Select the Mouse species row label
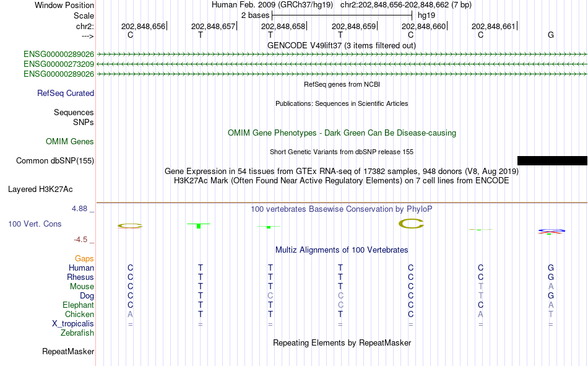 click(x=82, y=286)
